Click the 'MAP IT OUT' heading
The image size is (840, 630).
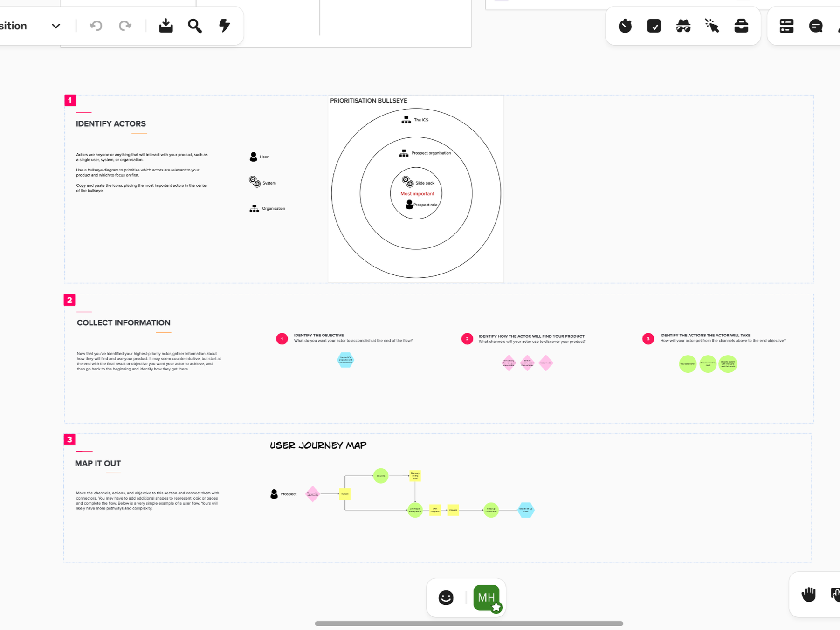pyautogui.click(x=98, y=464)
